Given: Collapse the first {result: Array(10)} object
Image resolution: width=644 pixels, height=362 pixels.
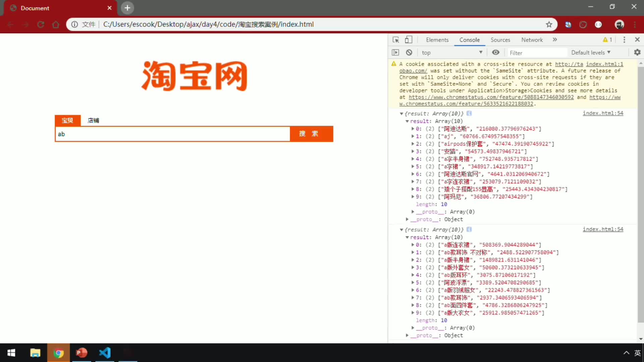Looking at the screenshot, I should (401, 114).
